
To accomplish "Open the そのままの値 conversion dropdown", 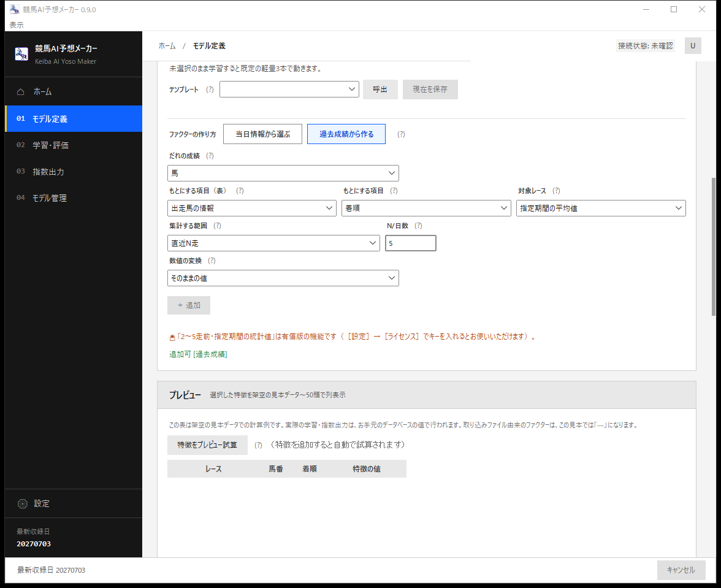I will coord(283,278).
